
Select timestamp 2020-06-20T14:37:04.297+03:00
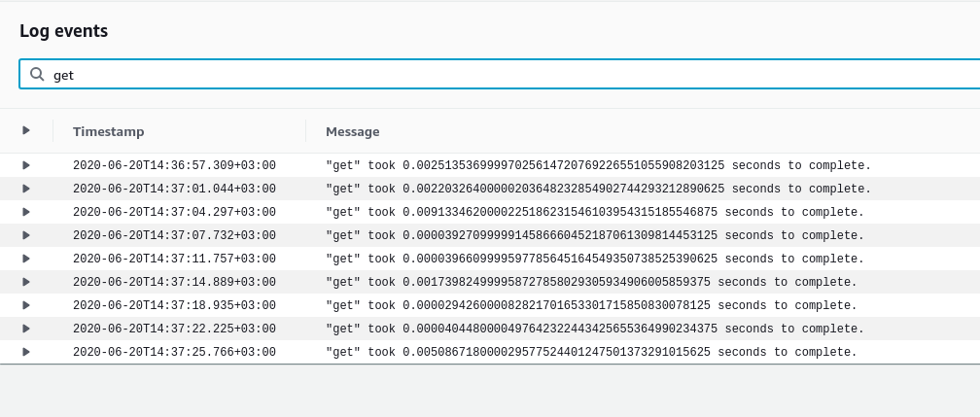tap(174, 213)
